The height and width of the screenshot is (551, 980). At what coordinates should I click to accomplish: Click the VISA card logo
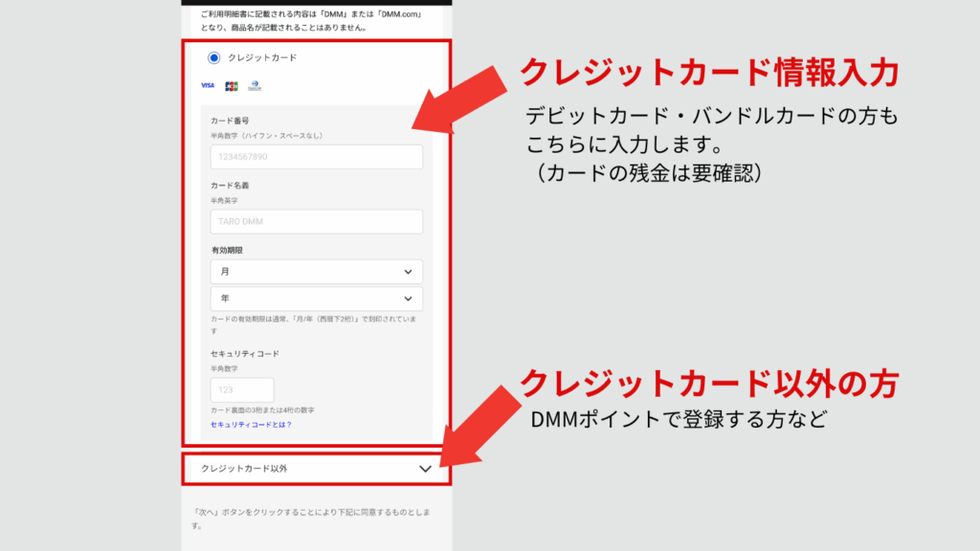(x=208, y=85)
